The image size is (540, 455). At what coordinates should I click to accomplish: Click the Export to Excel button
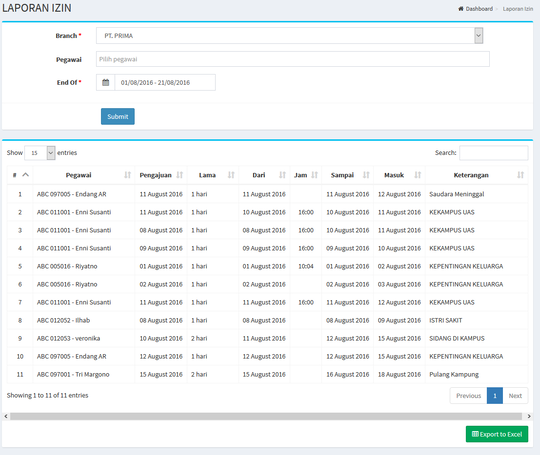(497, 434)
